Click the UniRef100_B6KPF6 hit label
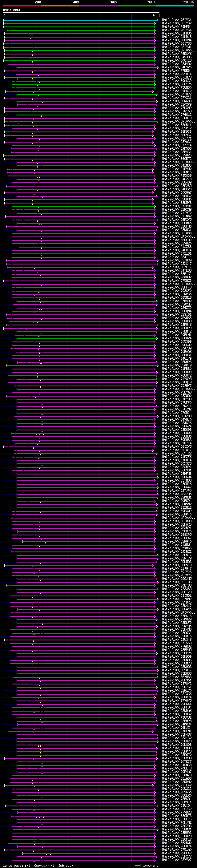This screenshot has height=868, width=197. coord(176,515)
